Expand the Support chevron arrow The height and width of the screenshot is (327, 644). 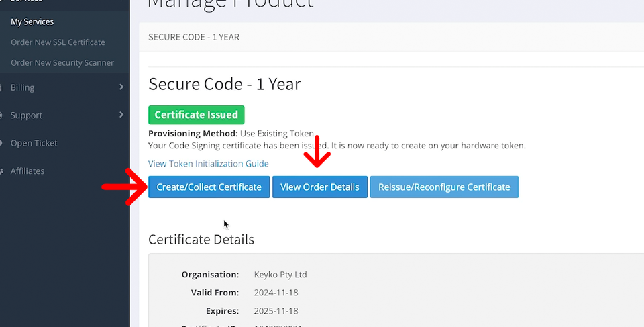(x=121, y=115)
